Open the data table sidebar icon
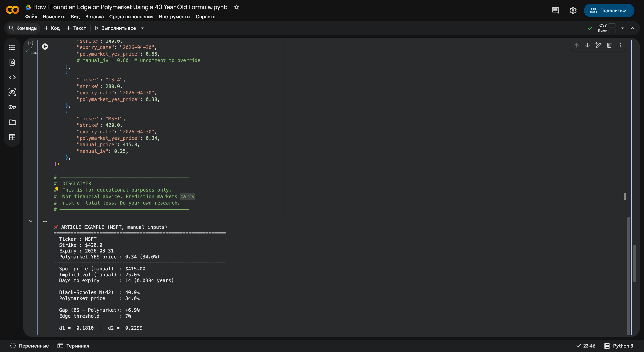 pos(12,137)
